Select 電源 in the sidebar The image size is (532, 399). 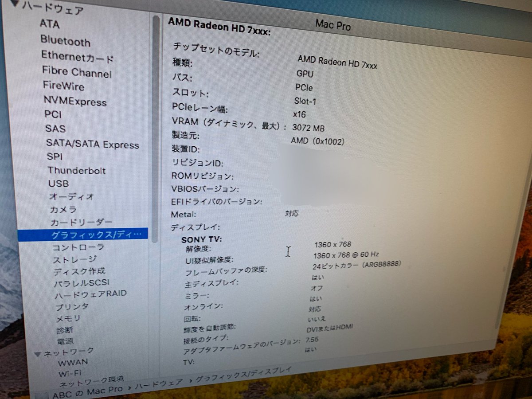tap(65, 342)
